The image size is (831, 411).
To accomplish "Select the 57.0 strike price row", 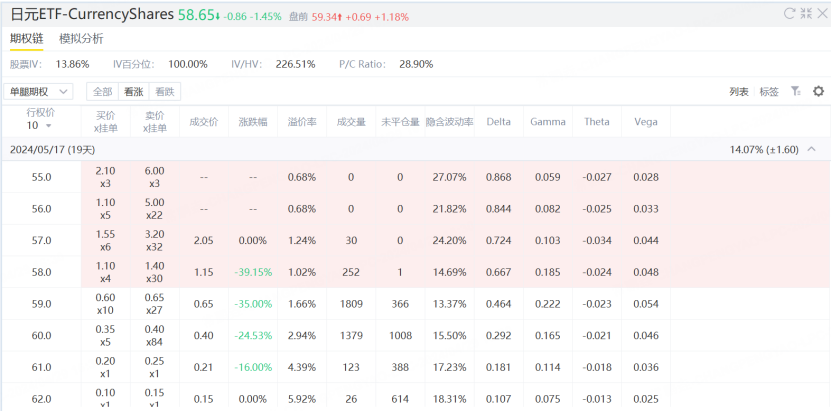I will pyautogui.click(x=416, y=240).
